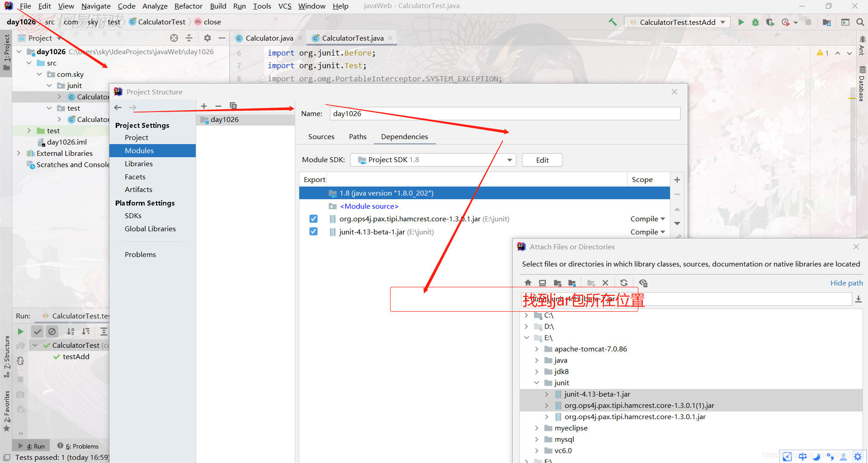Rerun tests green play icon in Run panel

click(x=20, y=332)
